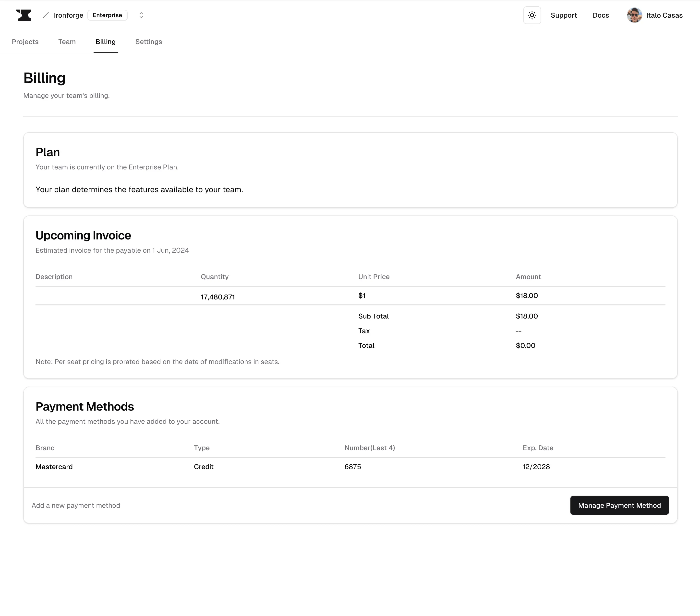The image size is (700, 616).
Task: Open the Team tab
Action: (x=67, y=42)
